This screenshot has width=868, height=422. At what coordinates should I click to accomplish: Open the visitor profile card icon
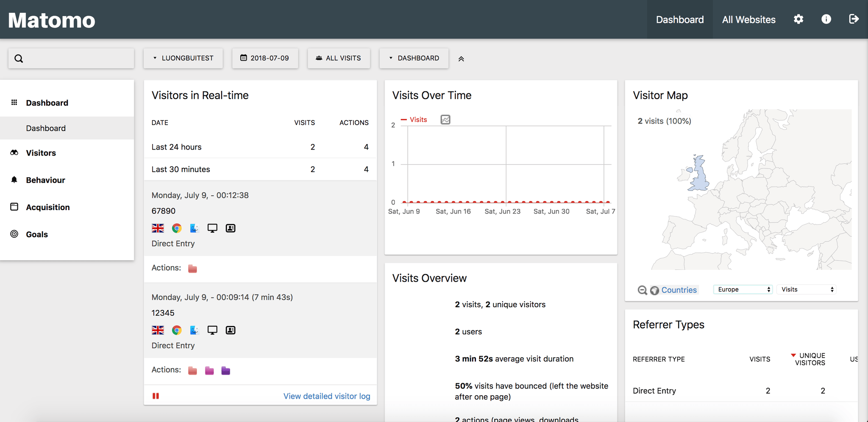[x=230, y=228]
